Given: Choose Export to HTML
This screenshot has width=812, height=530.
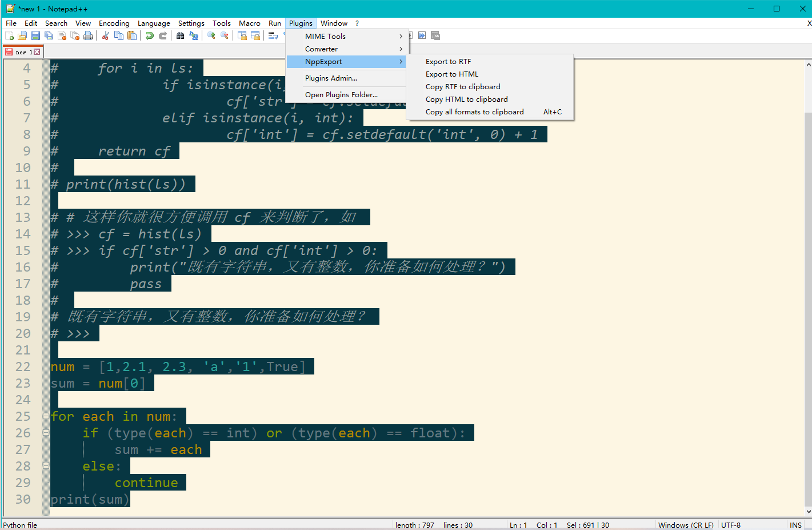Looking at the screenshot, I should 490,74.
